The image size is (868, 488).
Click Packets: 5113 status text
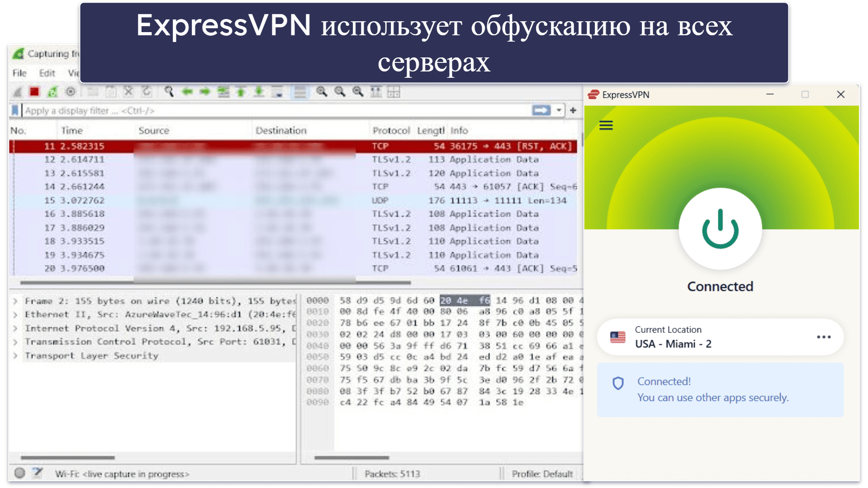click(392, 474)
